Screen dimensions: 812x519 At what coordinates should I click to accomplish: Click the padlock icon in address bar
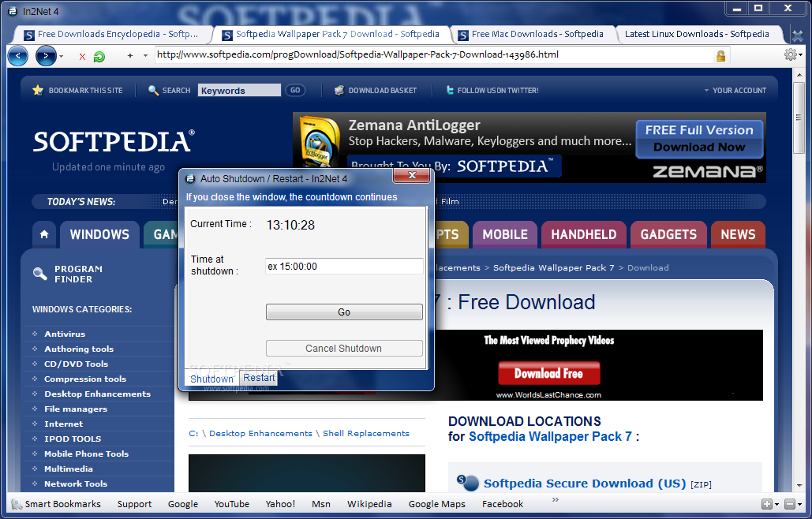tap(720, 56)
